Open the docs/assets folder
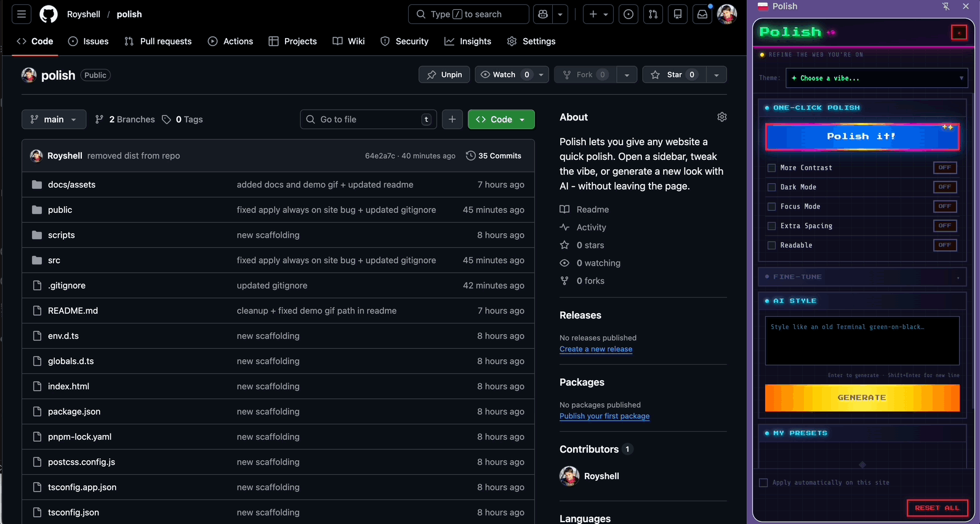This screenshot has width=980, height=524. coord(71,185)
